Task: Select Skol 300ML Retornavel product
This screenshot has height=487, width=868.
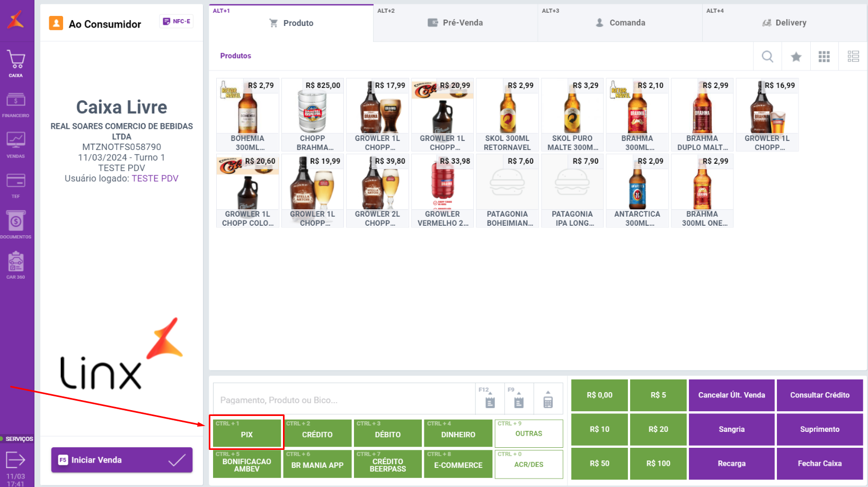Action: click(507, 115)
